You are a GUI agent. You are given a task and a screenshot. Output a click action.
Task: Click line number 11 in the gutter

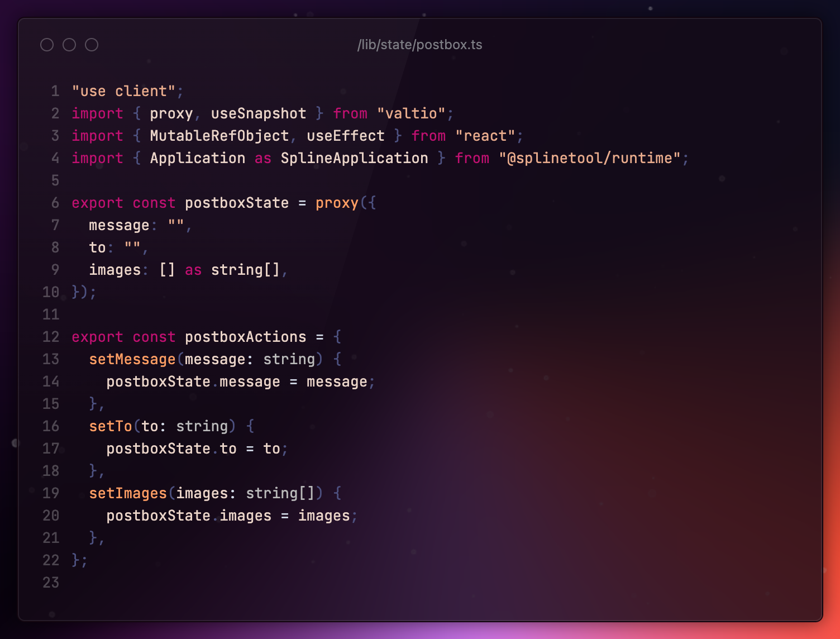[x=51, y=314]
